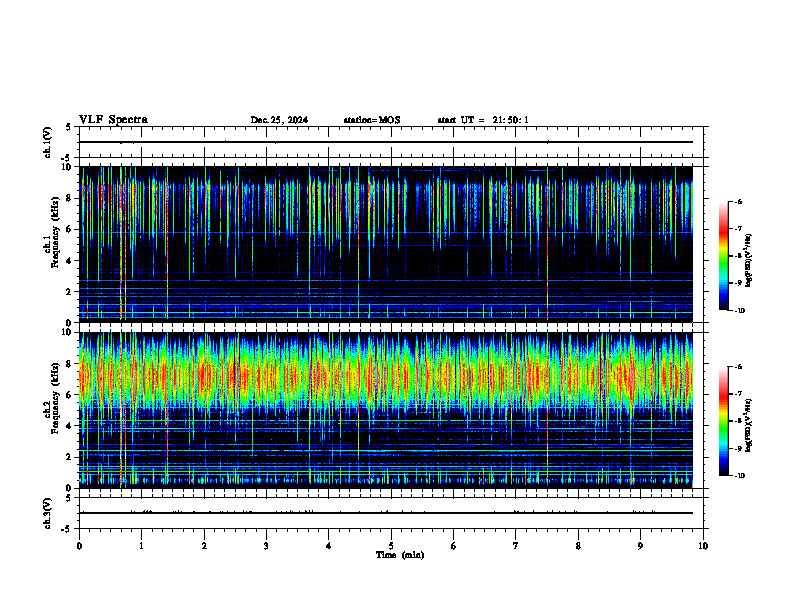Click the ch.1 spectrogram color bar

[724, 256]
